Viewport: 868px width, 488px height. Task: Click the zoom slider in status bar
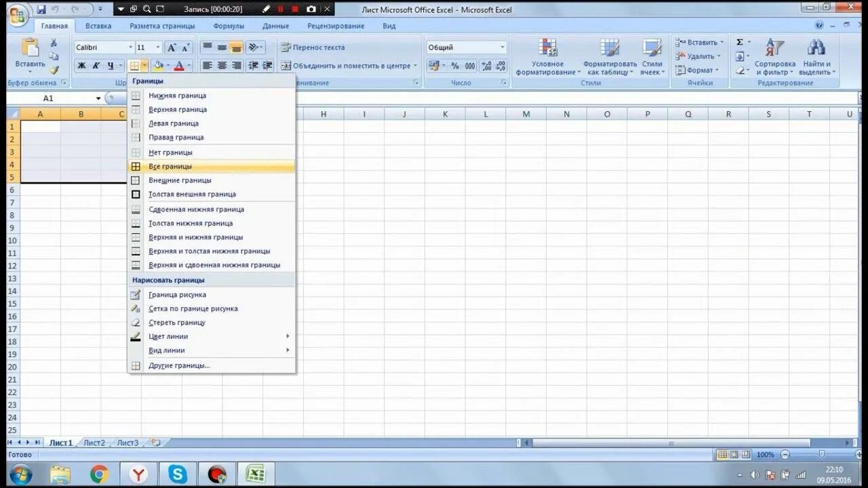pos(821,455)
